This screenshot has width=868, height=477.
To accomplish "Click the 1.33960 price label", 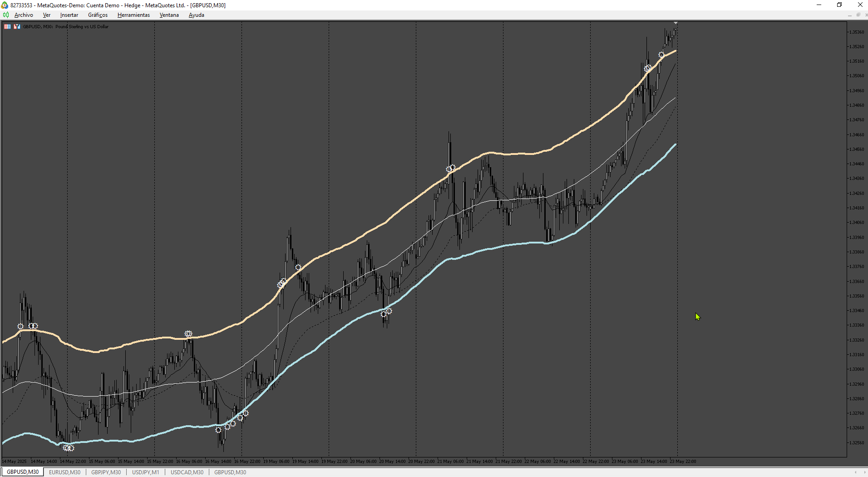I will coord(857,238).
